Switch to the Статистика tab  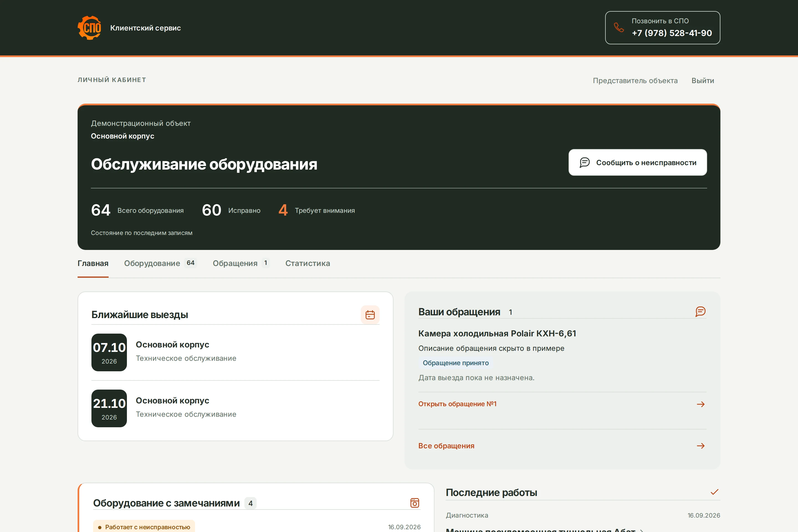(x=307, y=263)
